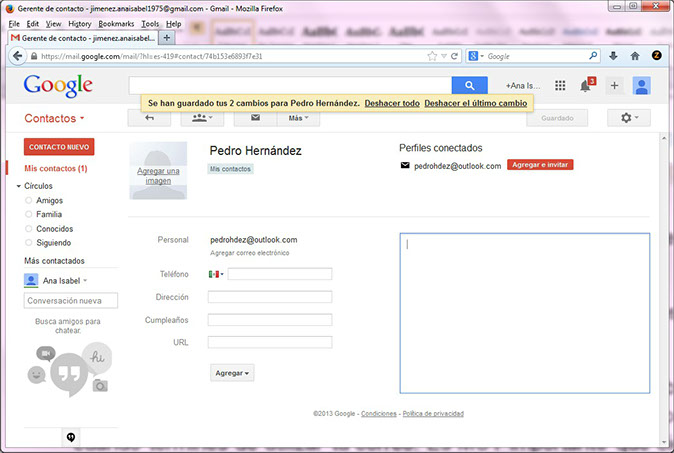Open the Edit menu
The height and width of the screenshot is (453, 674).
click(x=33, y=24)
